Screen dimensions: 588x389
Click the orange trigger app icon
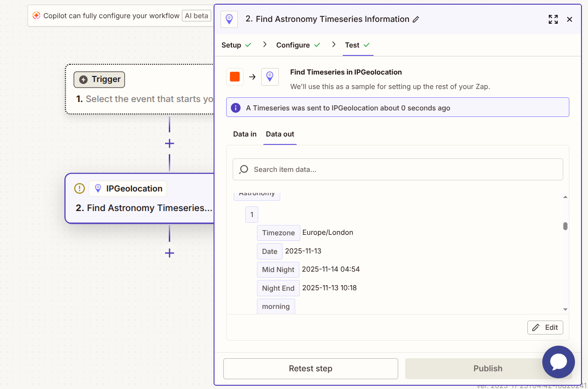(235, 77)
